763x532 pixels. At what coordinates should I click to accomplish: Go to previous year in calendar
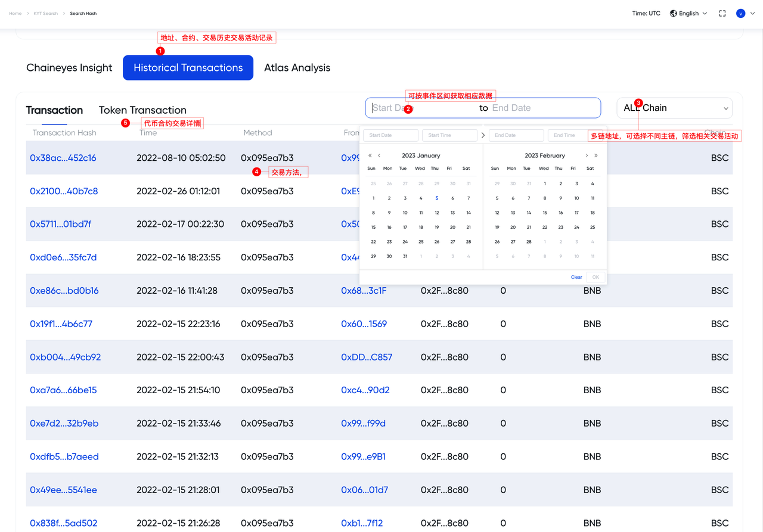(370, 155)
